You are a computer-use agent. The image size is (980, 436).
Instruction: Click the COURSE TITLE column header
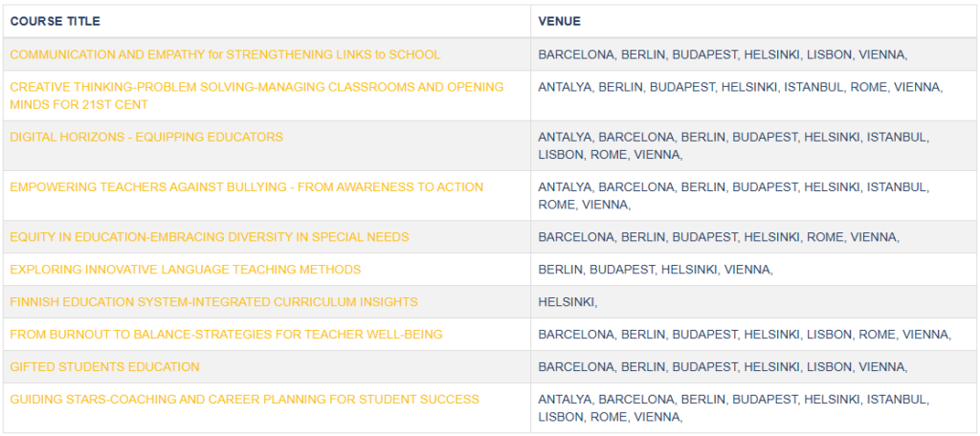55,22
